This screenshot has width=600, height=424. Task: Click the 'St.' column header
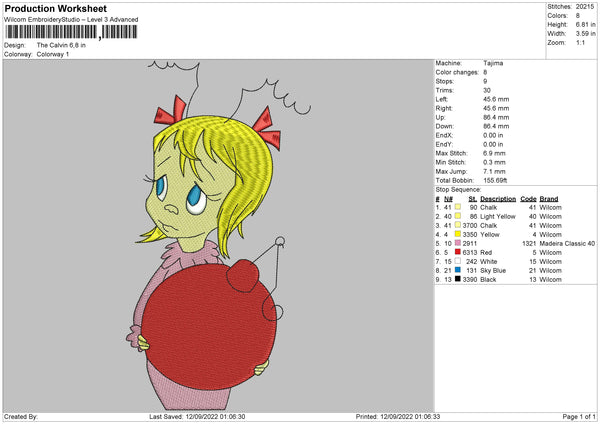click(473, 199)
